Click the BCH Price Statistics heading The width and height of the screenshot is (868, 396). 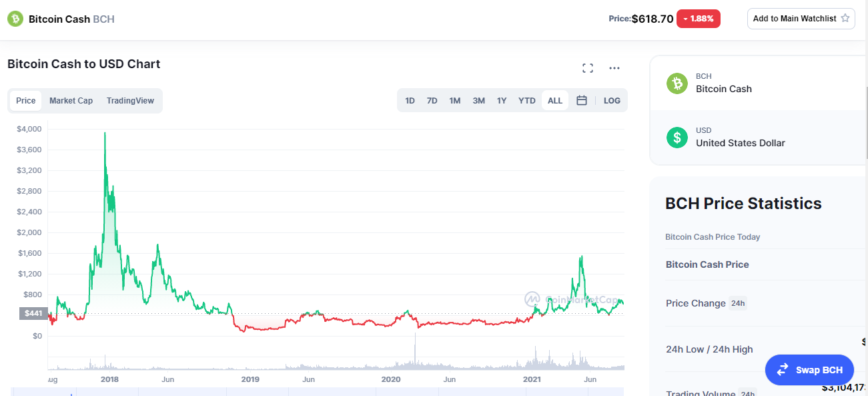click(743, 204)
